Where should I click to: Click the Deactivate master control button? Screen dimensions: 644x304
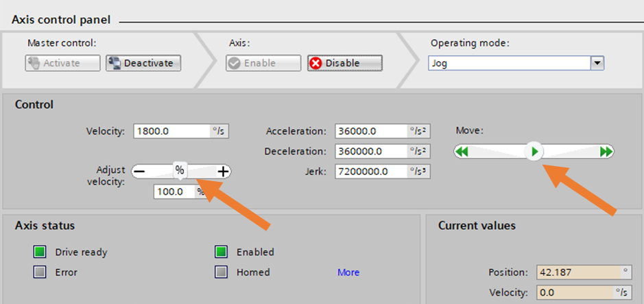pos(143,63)
